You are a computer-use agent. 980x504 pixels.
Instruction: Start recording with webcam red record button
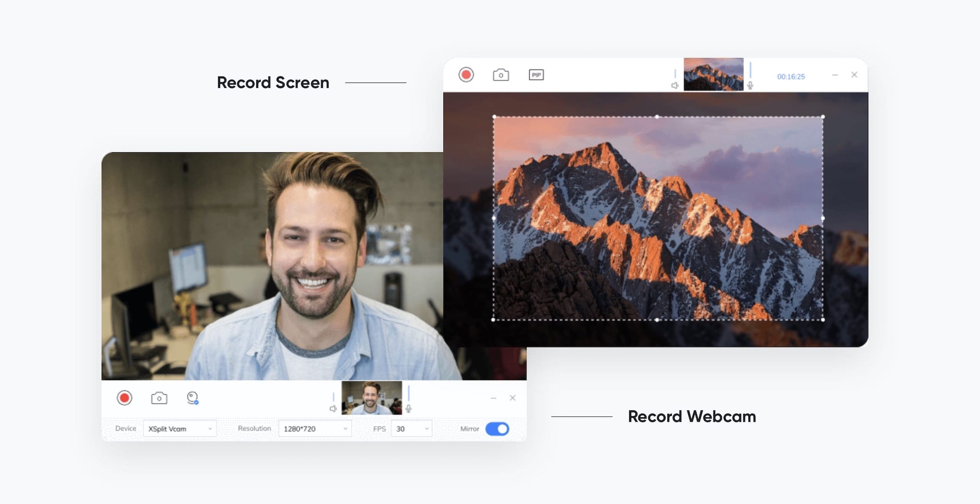tap(124, 398)
